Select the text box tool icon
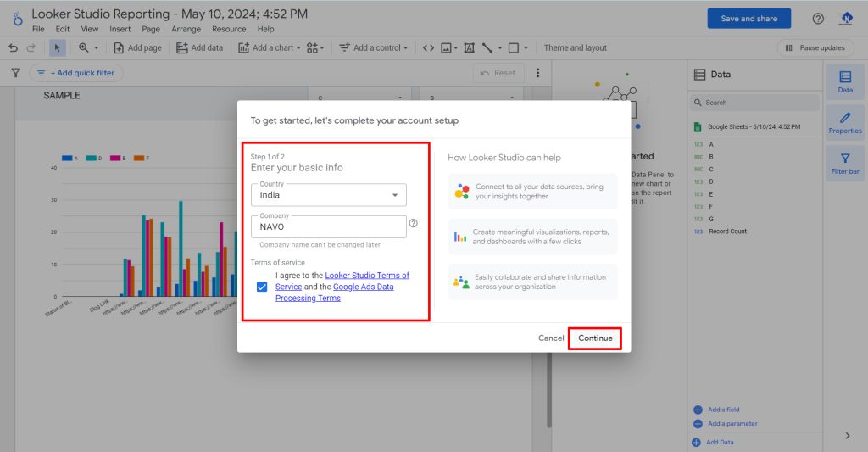Screen dimensions: 868x452 coord(469,48)
